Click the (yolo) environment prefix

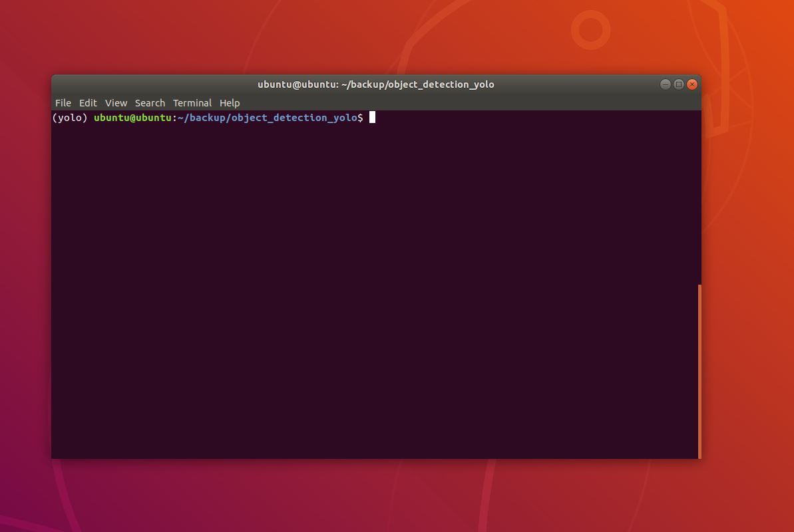click(70, 118)
